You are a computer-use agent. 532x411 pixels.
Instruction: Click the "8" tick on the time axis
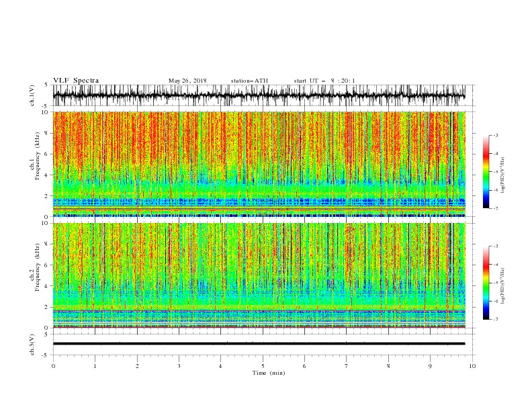coord(388,366)
